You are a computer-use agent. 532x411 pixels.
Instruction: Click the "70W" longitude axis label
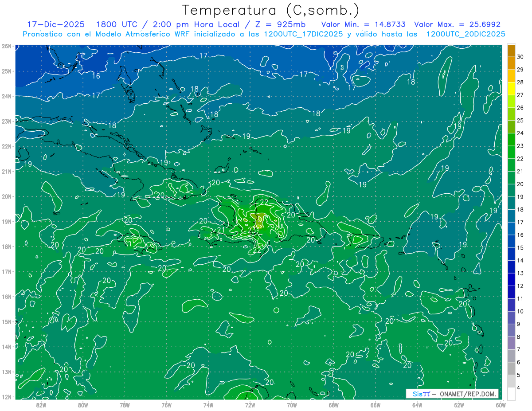(x=292, y=405)
